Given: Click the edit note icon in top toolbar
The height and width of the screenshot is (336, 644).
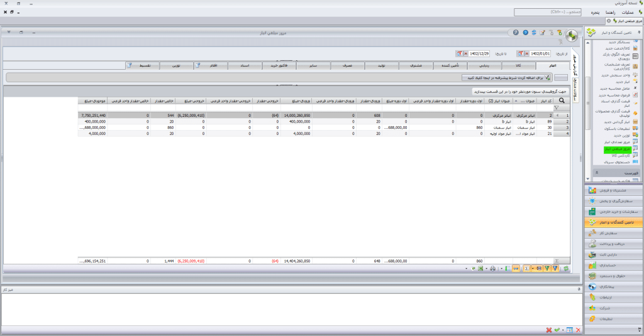Looking at the screenshot, I should tap(543, 33).
